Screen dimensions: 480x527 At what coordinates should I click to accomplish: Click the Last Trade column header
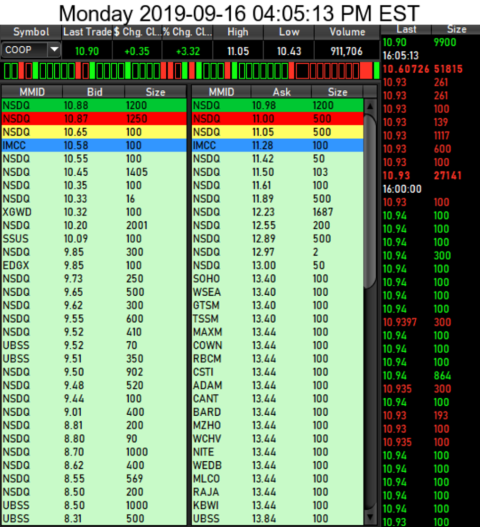(x=87, y=32)
